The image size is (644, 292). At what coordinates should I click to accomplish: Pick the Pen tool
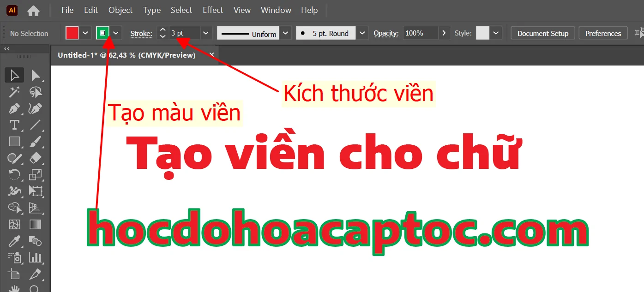(14, 108)
